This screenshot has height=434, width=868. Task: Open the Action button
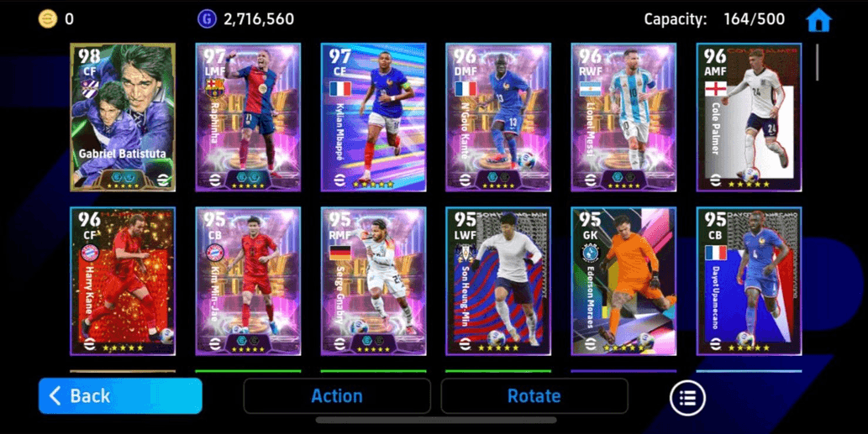(x=337, y=396)
